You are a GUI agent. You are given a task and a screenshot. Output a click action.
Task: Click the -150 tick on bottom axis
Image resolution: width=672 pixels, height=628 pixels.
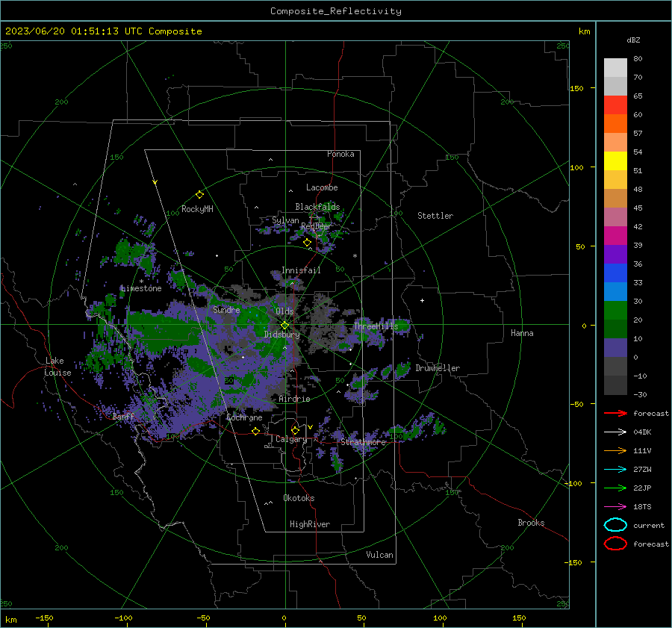[44, 618]
